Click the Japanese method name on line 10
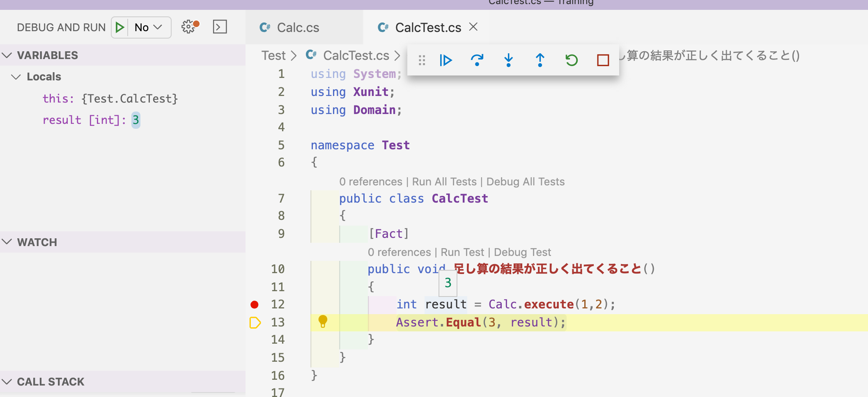Image resolution: width=868 pixels, height=397 pixels. pos(548,269)
